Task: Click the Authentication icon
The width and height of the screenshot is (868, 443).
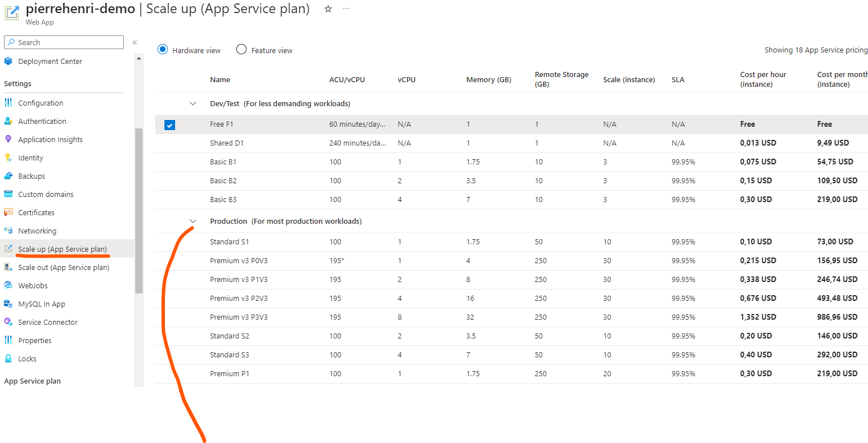Action: pos(8,121)
